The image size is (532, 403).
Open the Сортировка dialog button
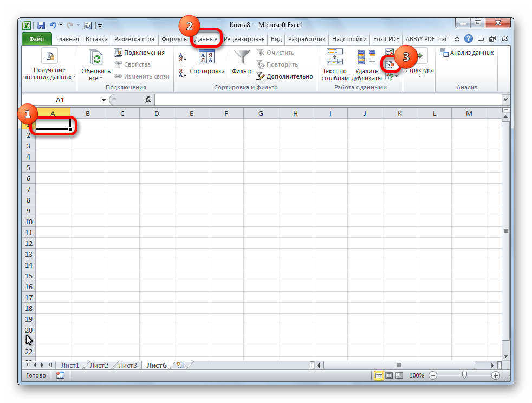(x=207, y=62)
